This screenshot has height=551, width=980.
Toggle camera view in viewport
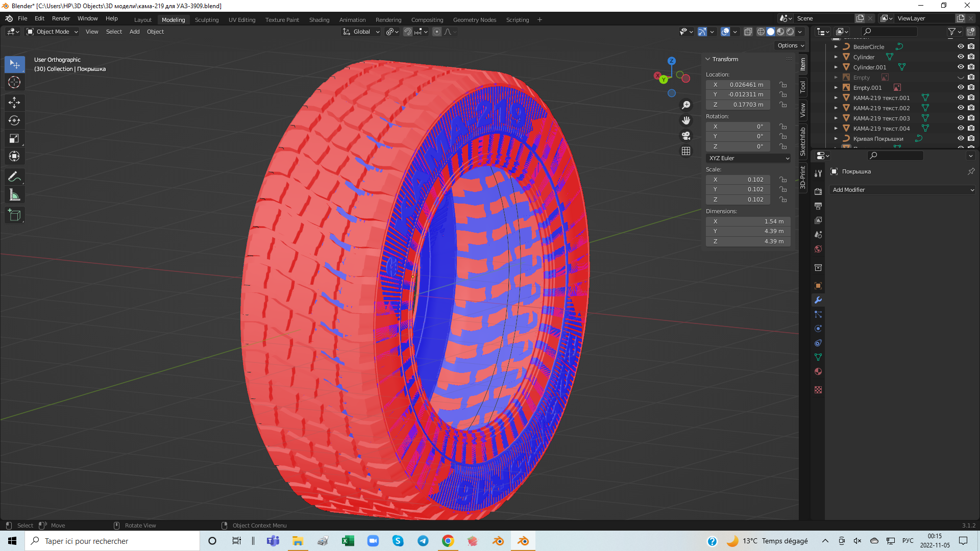pos(686,136)
